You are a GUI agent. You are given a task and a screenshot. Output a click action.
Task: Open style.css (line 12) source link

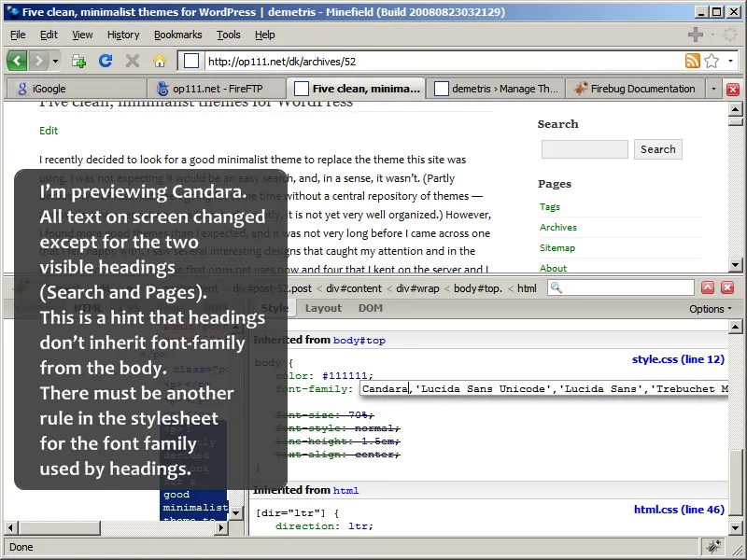coord(679,359)
